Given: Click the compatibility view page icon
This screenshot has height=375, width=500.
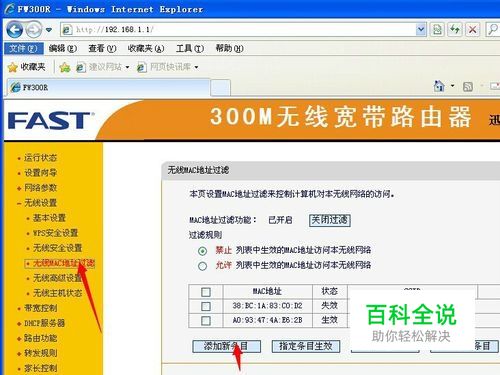Looking at the screenshot, I should coord(437,30).
